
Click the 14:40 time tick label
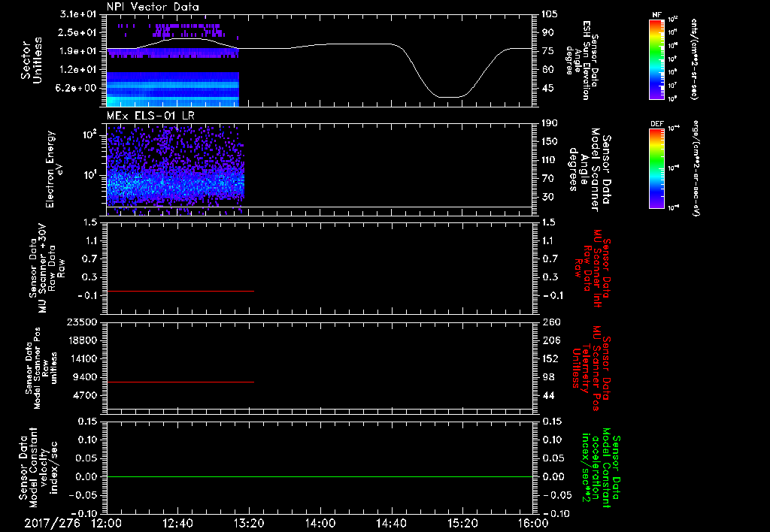391,523
